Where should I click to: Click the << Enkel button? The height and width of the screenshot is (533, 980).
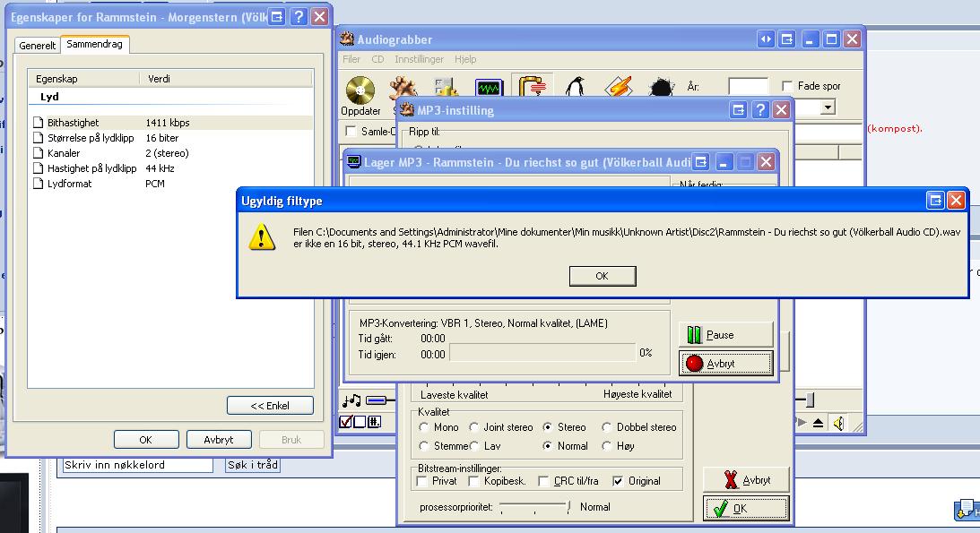tap(270, 406)
